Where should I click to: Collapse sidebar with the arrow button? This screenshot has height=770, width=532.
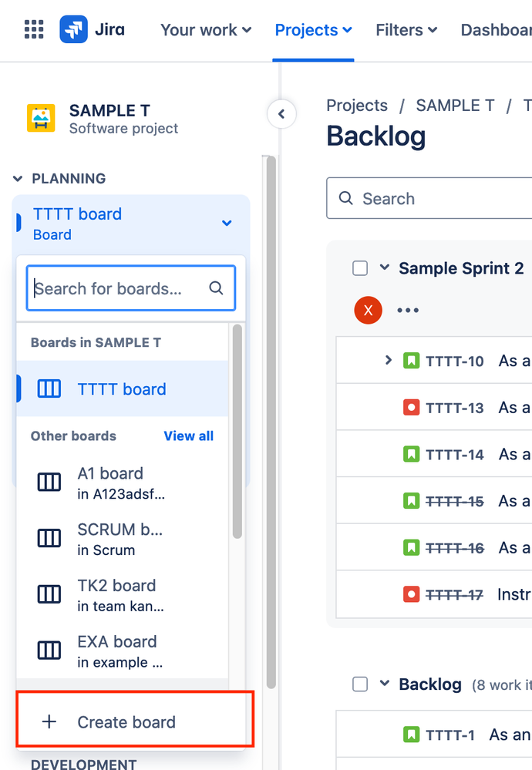(x=281, y=114)
